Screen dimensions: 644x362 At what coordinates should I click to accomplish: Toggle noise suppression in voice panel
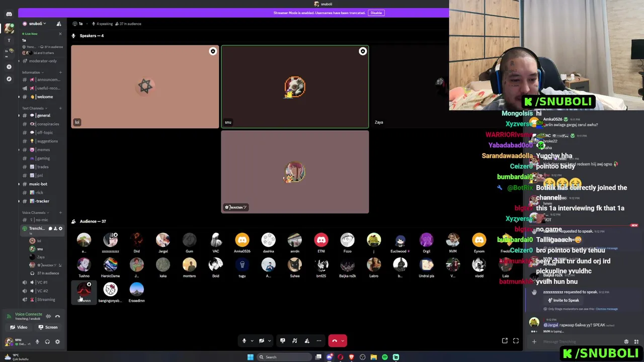(x=48, y=316)
